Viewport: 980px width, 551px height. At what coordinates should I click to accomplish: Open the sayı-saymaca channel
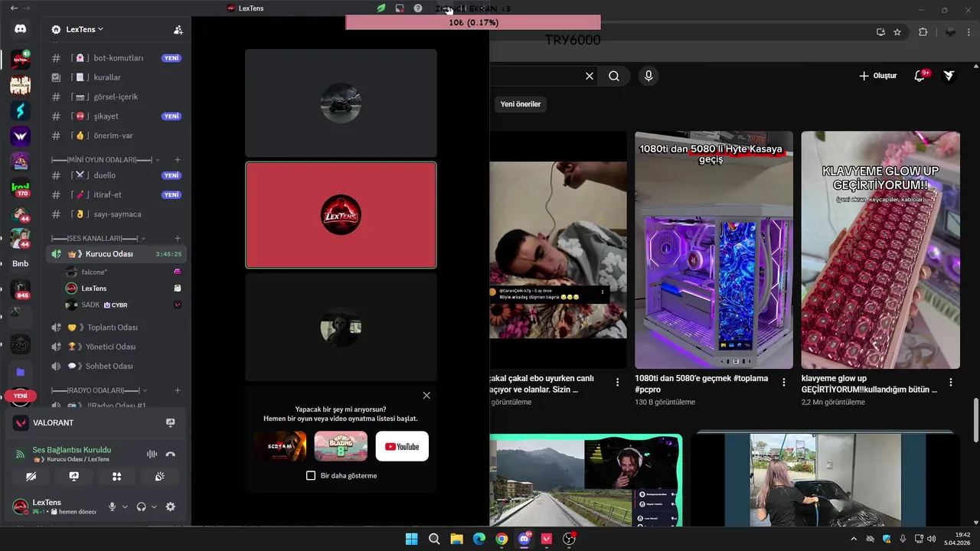pyautogui.click(x=116, y=214)
